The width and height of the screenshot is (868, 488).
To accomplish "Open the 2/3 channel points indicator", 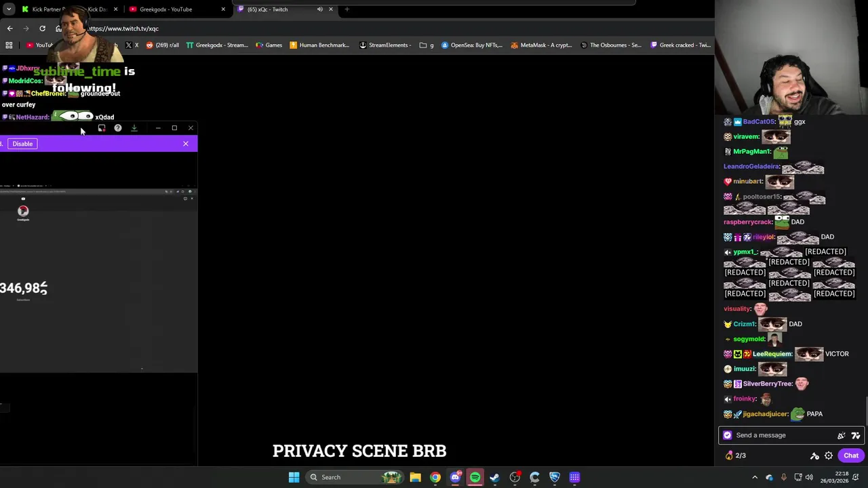I will pos(736,455).
